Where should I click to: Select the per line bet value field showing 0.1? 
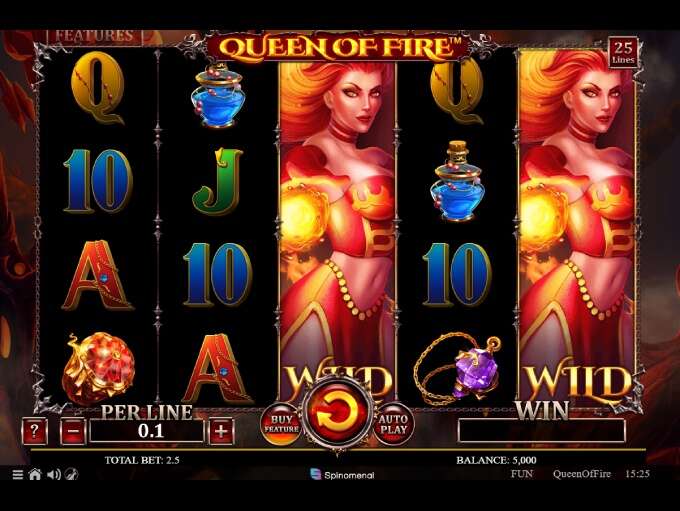(147, 431)
